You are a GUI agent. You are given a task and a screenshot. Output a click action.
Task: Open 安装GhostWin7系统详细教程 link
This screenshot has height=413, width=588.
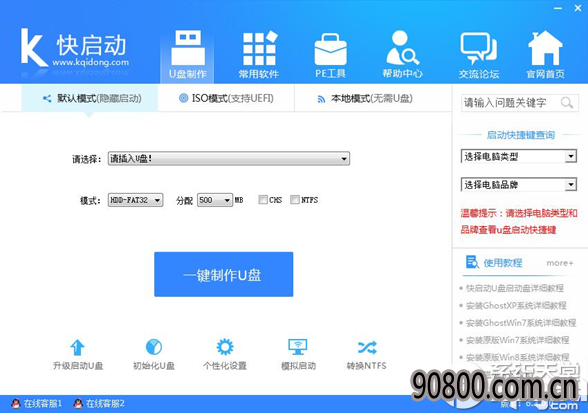(520, 323)
